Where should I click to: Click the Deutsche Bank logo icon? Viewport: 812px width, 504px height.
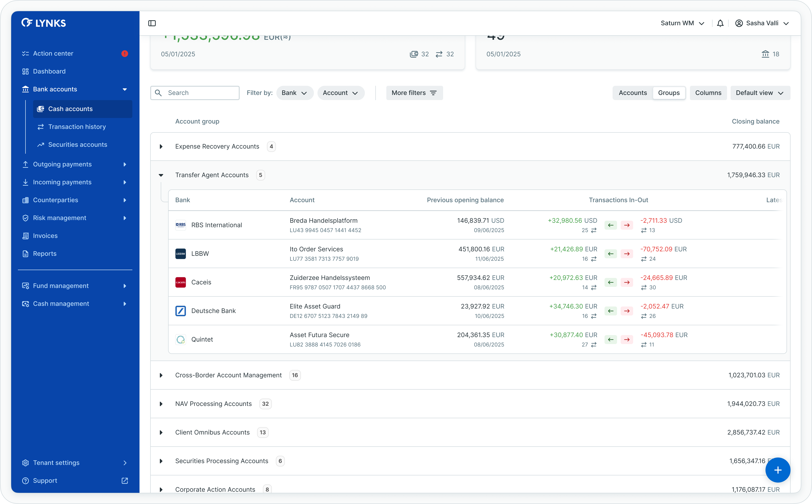[180, 311]
